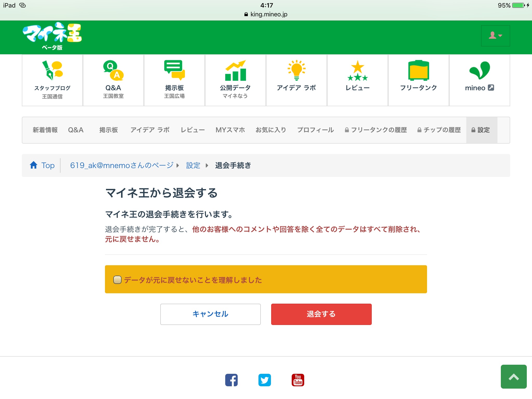Tap the king.mineo.jp address bar
Image resolution: width=532 pixels, height=399 pixels.
pyautogui.click(x=266, y=14)
